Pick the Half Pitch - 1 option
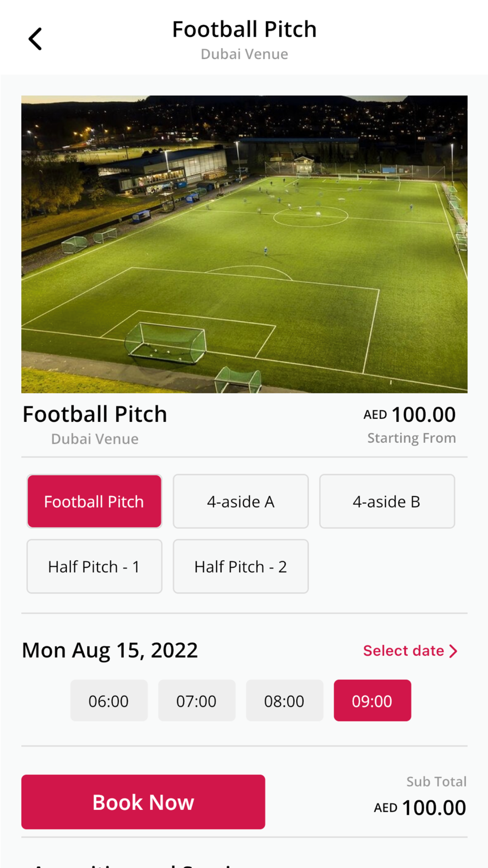The height and width of the screenshot is (868, 488). pos(94,566)
